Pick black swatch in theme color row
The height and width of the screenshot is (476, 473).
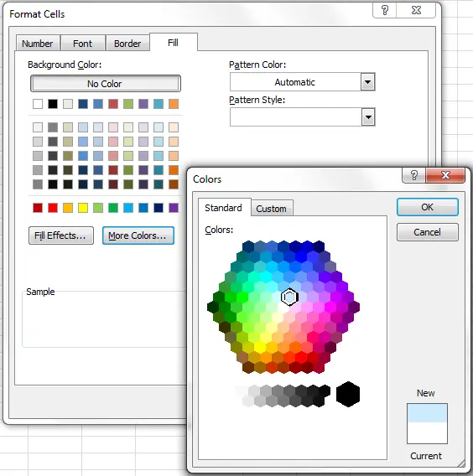53,104
